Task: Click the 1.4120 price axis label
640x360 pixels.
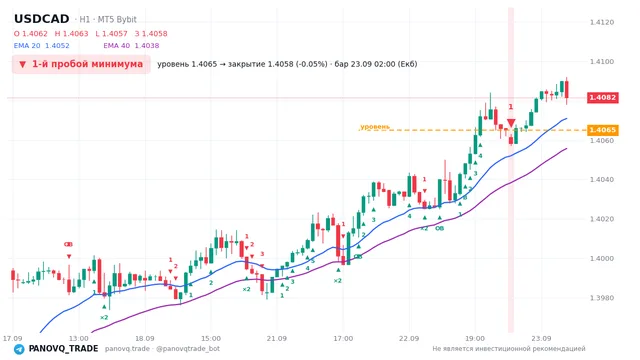Action: (x=602, y=22)
